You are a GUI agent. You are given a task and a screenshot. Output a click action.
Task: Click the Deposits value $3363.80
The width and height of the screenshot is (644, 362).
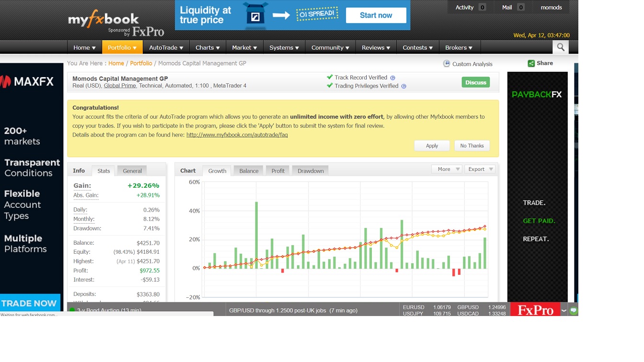[148, 294]
